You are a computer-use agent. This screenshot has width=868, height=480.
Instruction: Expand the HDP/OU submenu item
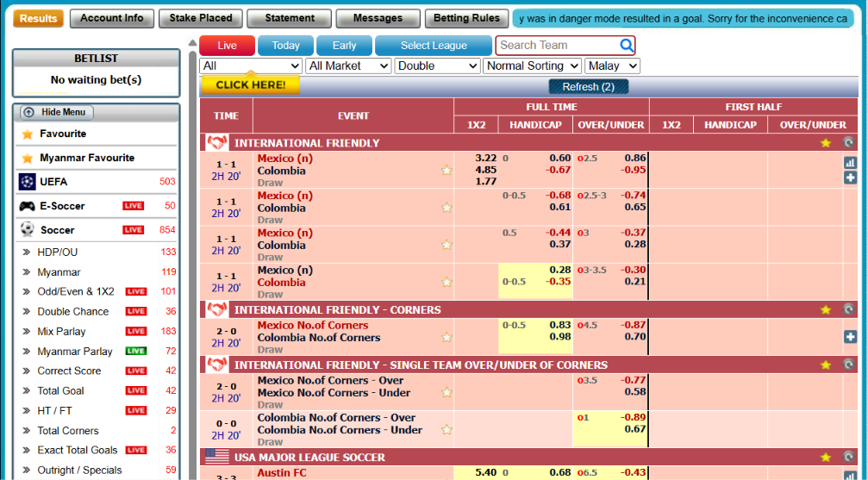pos(57,252)
